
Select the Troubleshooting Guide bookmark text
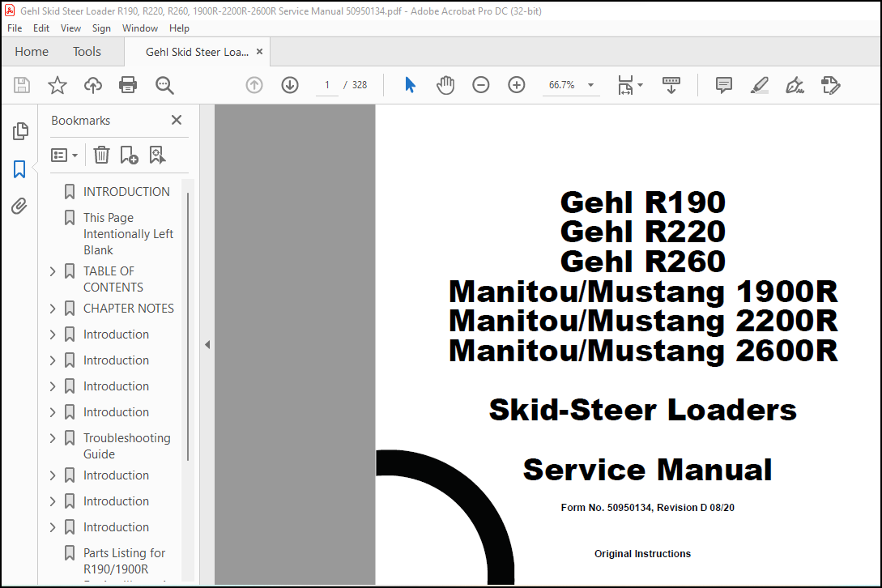tap(126, 445)
